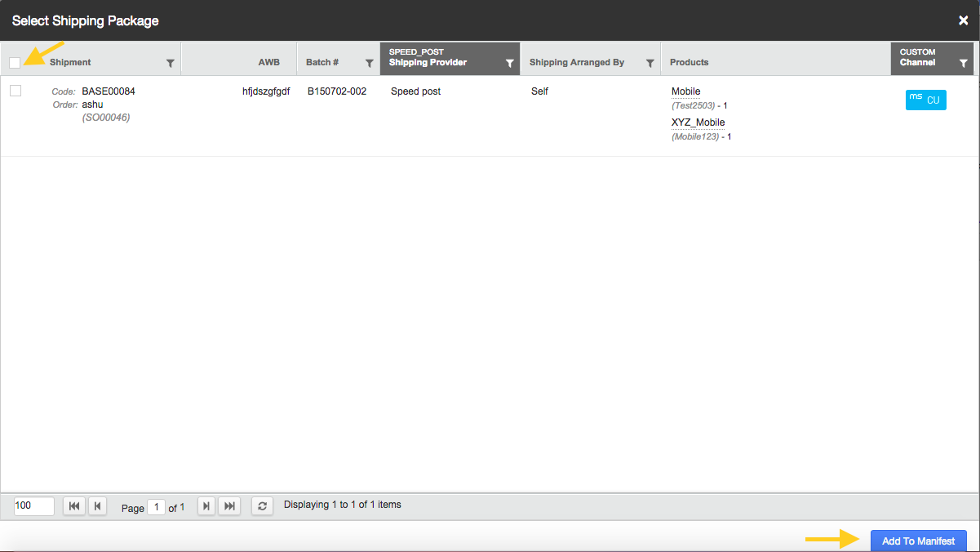980x552 pixels.
Task: Open the Shipment column filter
Action: pos(170,63)
